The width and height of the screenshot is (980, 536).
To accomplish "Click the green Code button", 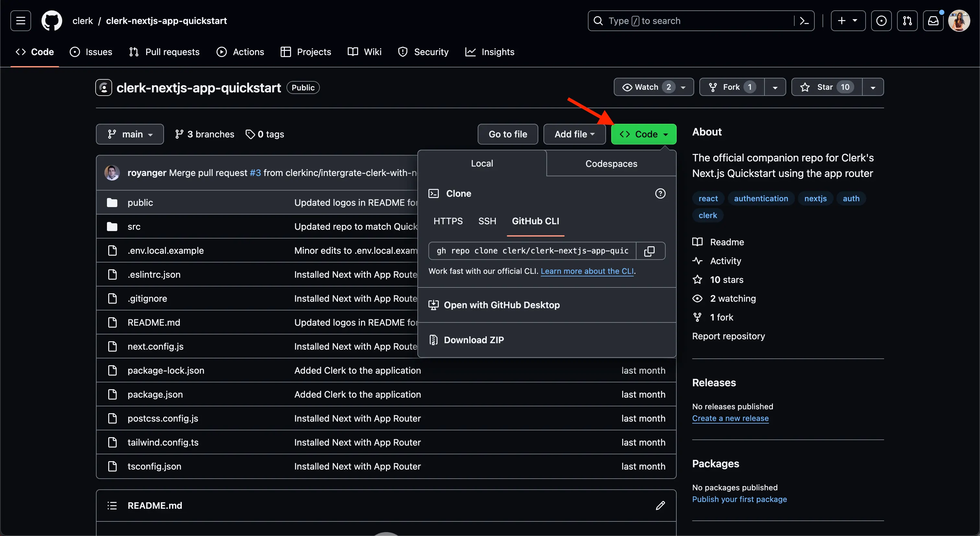I will (643, 134).
